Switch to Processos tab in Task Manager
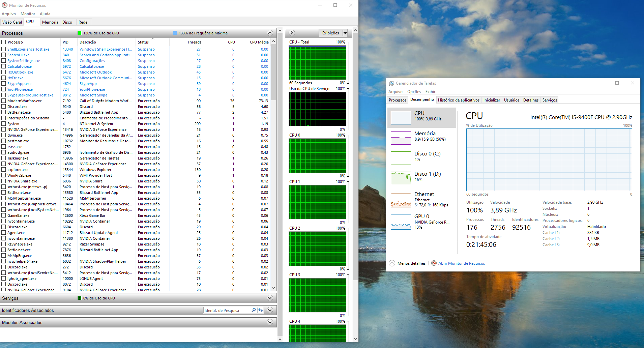Image resolution: width=644 pixels, height=348 pixels. pos(398,100)
